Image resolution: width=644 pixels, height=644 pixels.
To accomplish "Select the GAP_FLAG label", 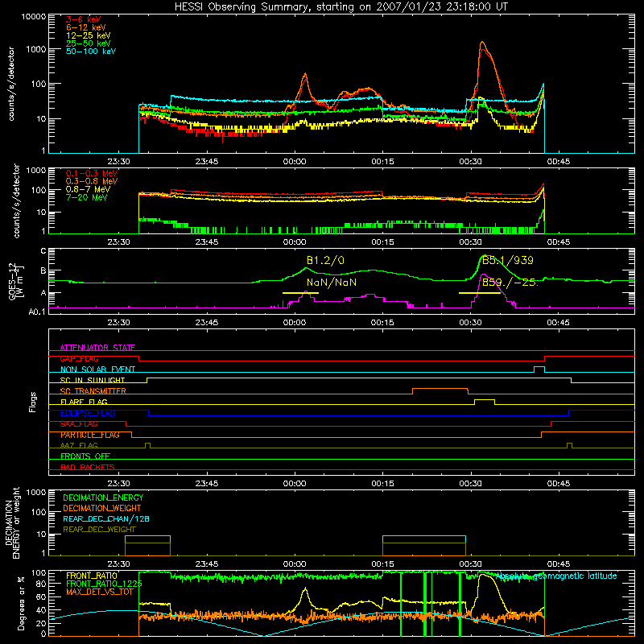I will pos(79,358).
